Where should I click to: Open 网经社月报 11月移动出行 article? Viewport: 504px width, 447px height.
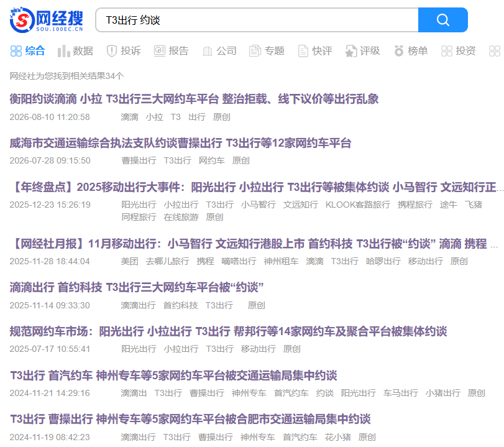(x=254, y=244)
